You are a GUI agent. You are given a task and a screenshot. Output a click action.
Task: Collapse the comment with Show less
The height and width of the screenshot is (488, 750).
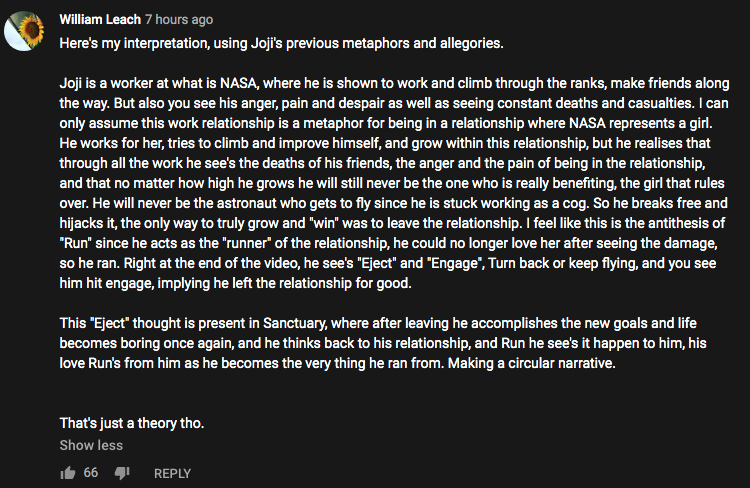tap(91, 445)
